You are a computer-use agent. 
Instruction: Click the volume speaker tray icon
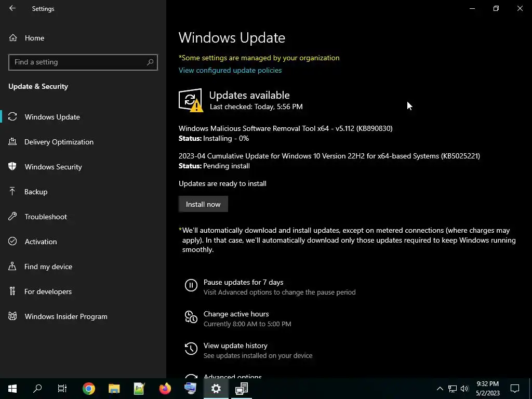464,389
